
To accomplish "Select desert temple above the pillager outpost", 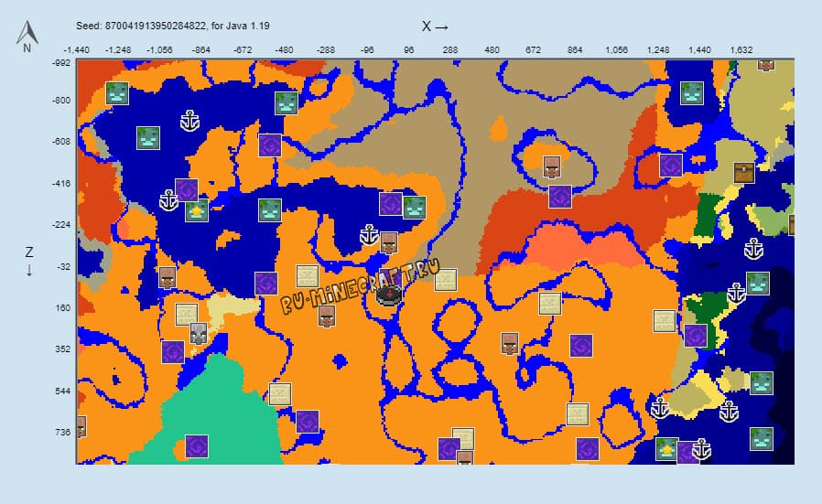I will pyautogui.click(x=187, y=315).
